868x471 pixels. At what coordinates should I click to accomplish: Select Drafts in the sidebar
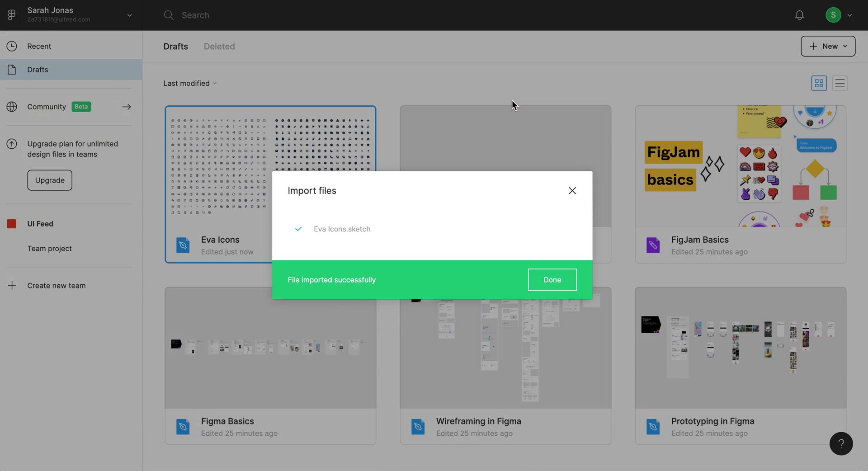click(x=71, y=70)
